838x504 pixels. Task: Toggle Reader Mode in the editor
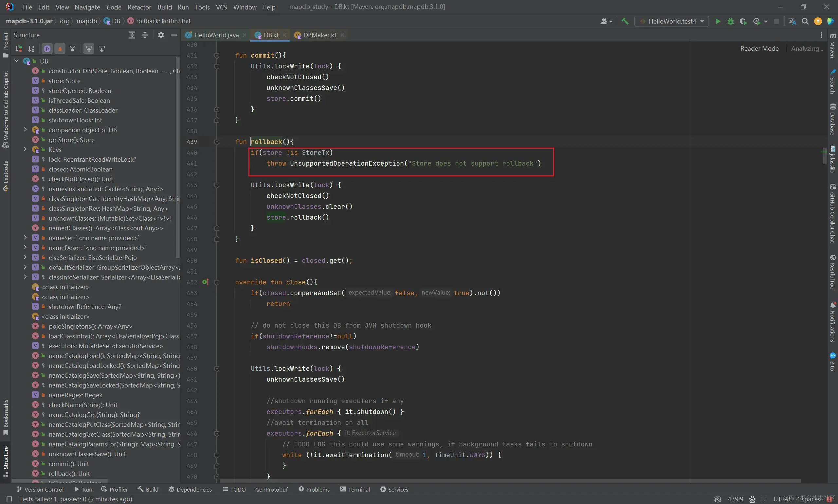759,48
